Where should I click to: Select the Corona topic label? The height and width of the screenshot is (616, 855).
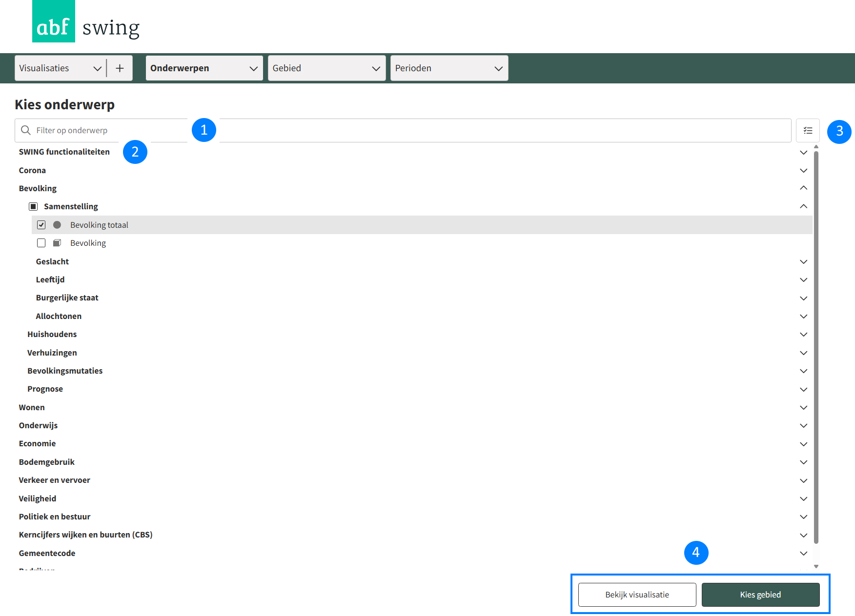(x=32, y=170)
